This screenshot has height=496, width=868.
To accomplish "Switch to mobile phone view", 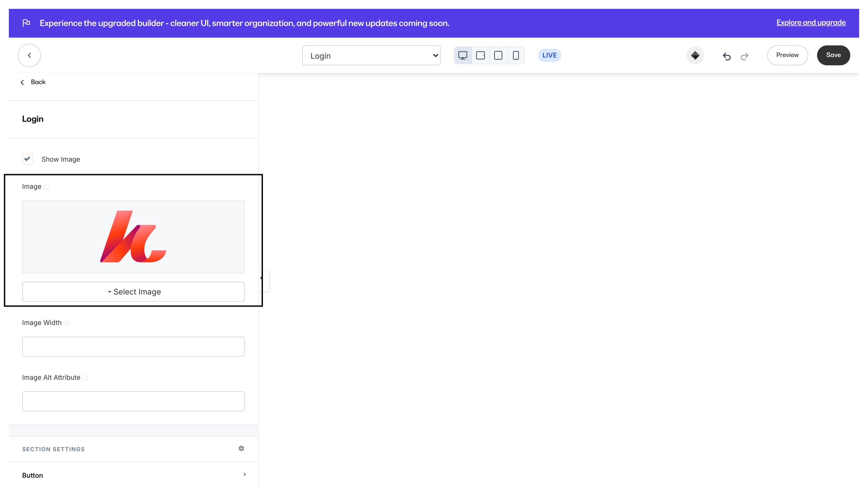I will point(516,55).
